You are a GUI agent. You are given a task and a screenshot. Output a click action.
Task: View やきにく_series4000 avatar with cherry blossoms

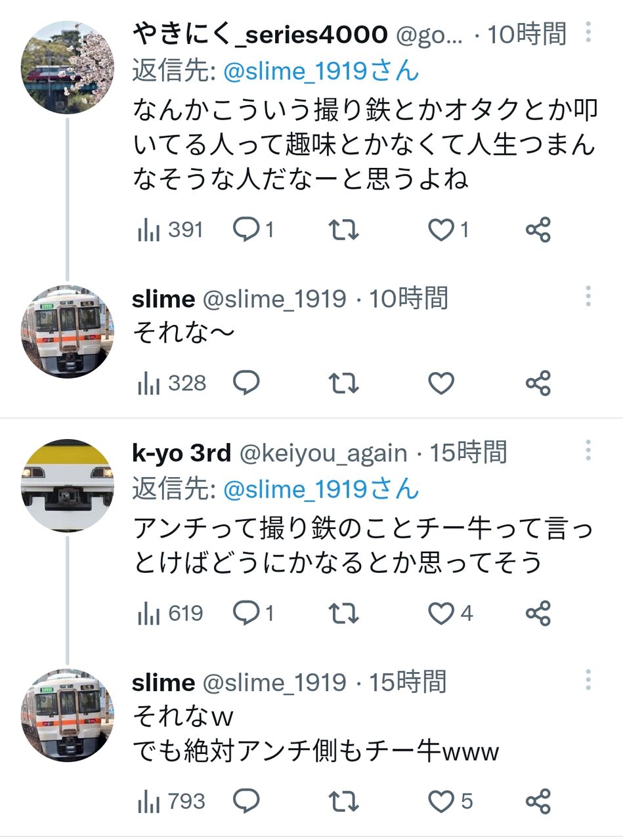[68, 68]
